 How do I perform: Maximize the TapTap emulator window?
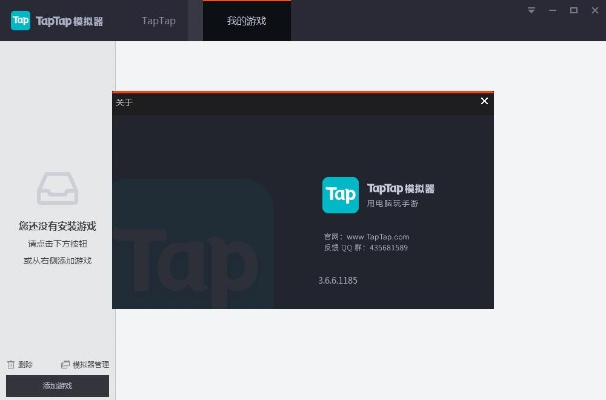click(x=574, y=10)
